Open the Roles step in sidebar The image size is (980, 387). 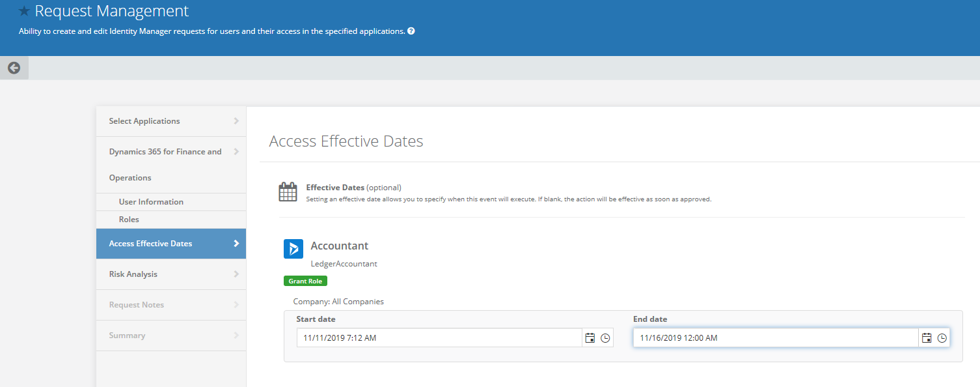tap(129, 220)
